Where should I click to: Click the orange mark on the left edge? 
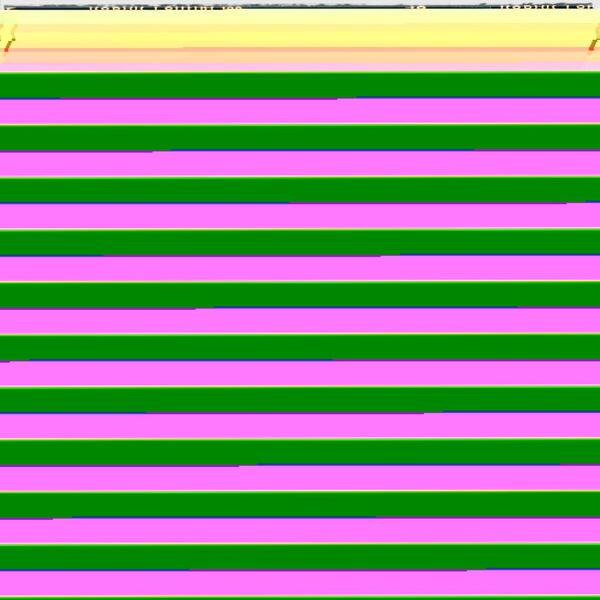point(8,40)
